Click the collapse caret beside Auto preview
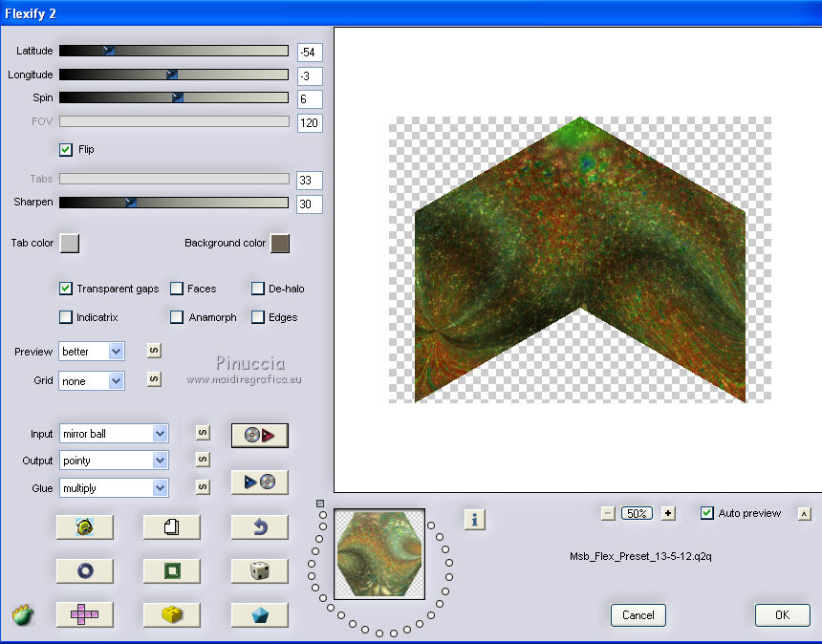Screen dimensions: 822x644 click(804, 513)
